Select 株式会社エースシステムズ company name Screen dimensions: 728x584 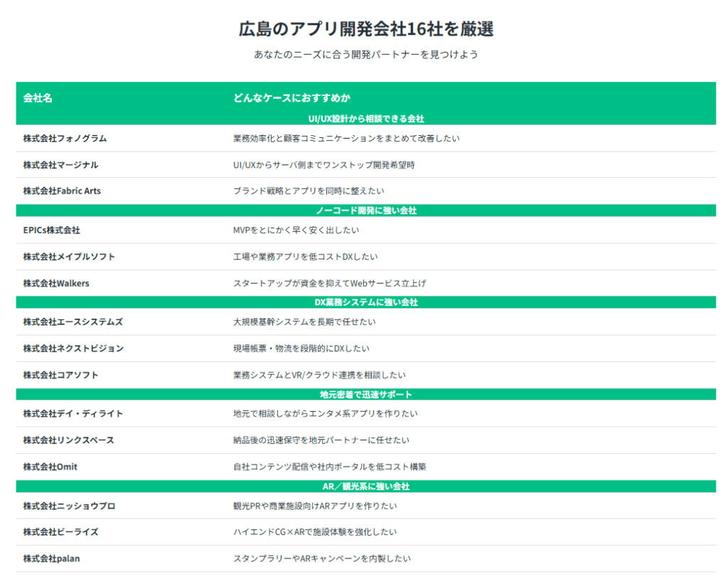point(73,322)
